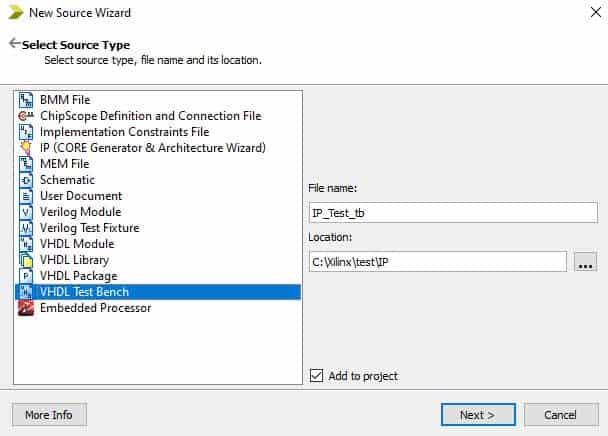Click the Schematic icon
Viewport: 608px width, 436px height.
point(26,180)
